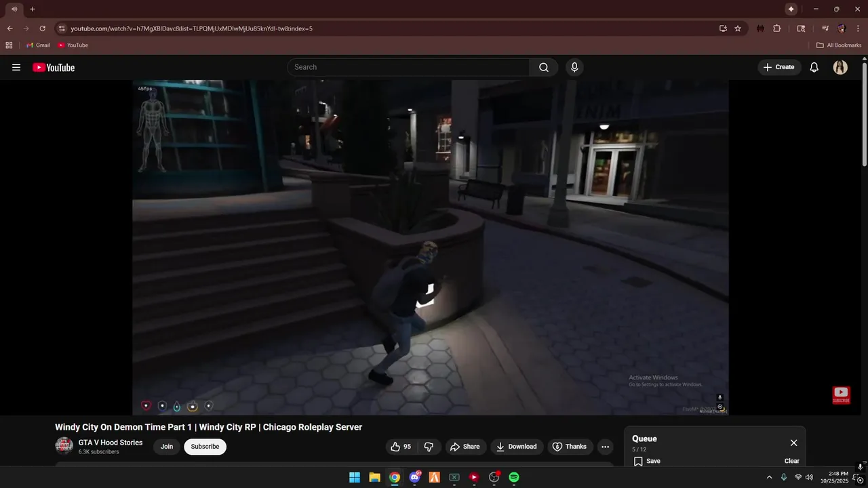This screenshot has height=488, width=868.
Task: Open GTA V Hood Stories channel avatar
Action: (x=64, y=446)
